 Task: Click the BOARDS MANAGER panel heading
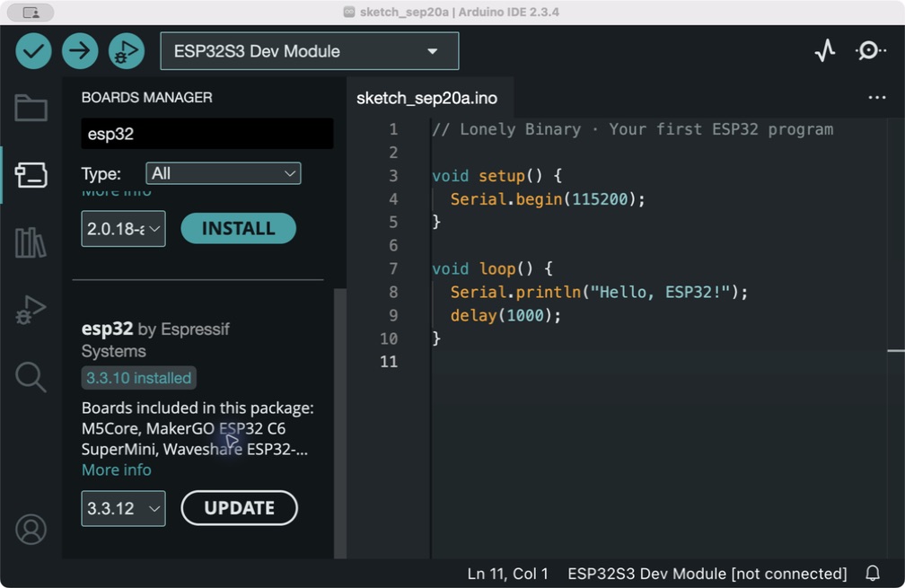146,98
